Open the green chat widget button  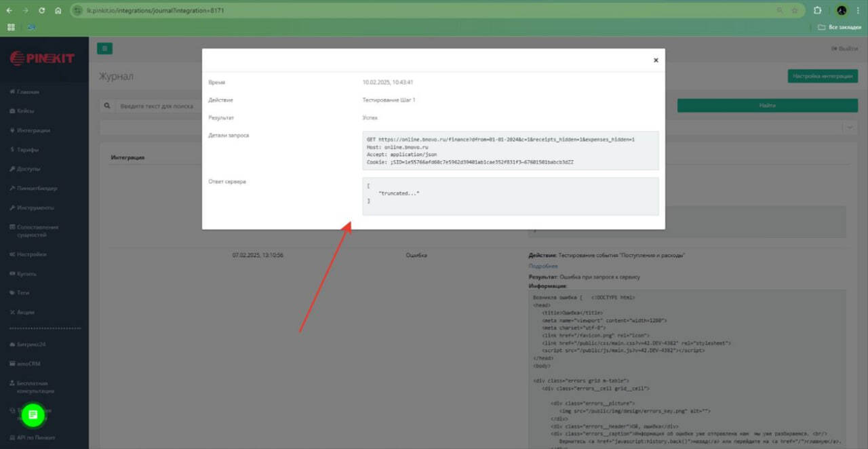pos(33,414)
